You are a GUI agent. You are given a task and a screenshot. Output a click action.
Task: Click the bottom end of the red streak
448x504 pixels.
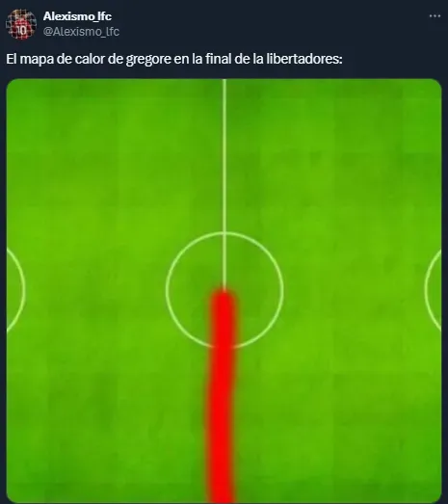point(222,496)
